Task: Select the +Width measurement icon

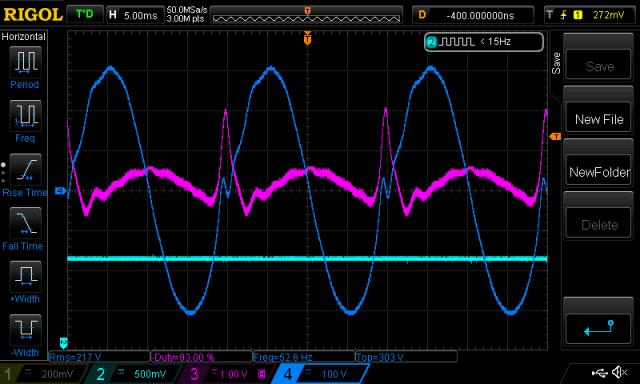Action: click(x=25, y=276)
